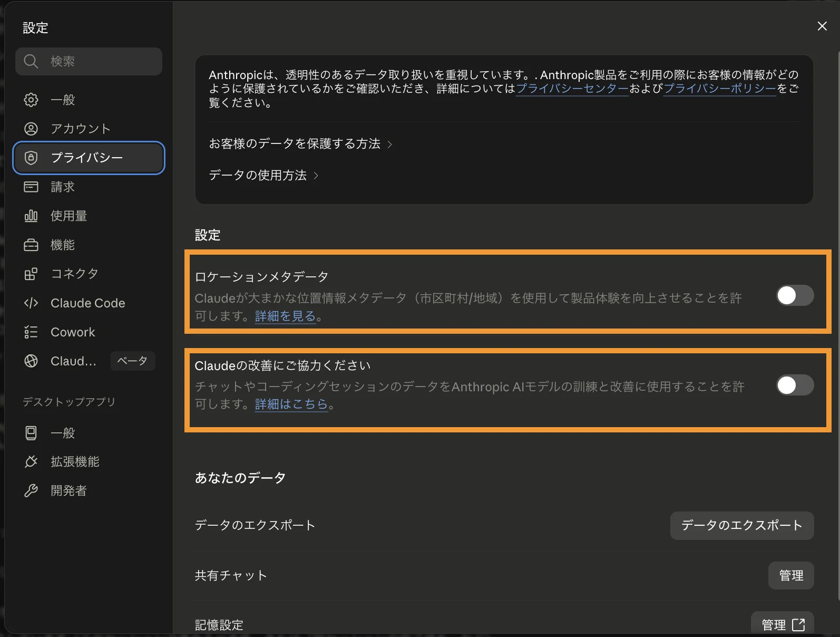Select プライバシー in the sidebar
Image resolution: width=840 pixels, height=637 pixels.
[89, 158]
